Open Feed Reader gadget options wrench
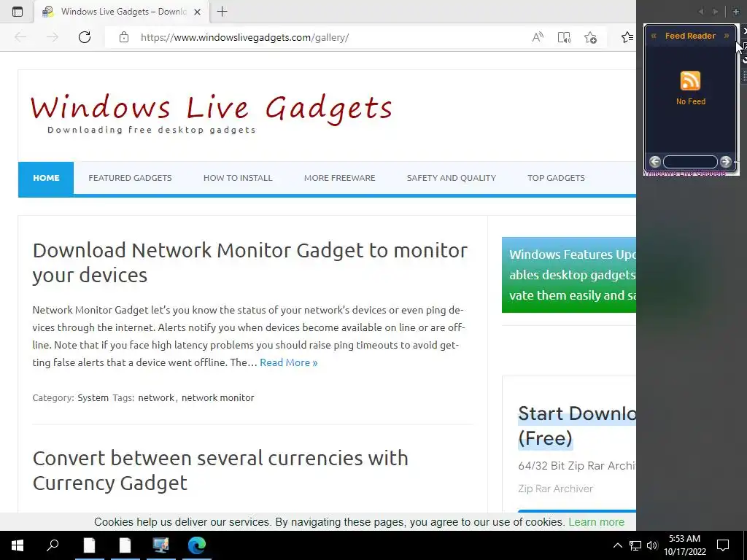This screenshot has height=560, width=747. coord(744,60)
